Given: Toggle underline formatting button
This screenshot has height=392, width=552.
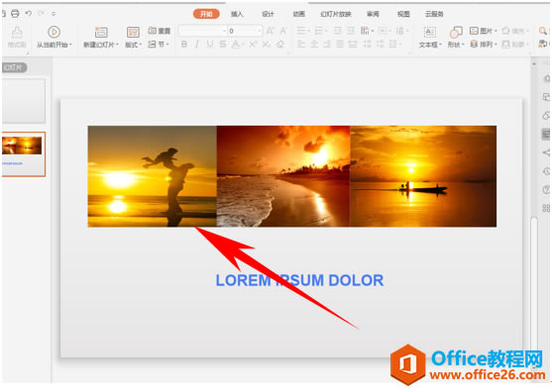Looking at the screenshot, I should click(210, 45).
